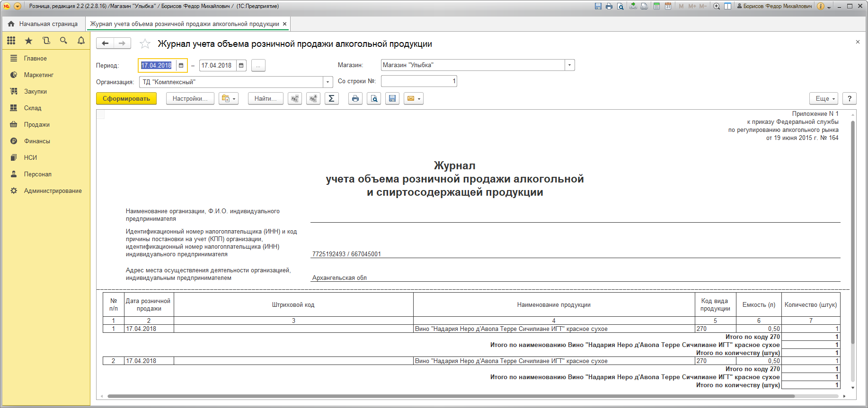The width and height of the screenshot is (868, 408).
Task: Add the journal to favorites with the star
Action: [145, 44]
